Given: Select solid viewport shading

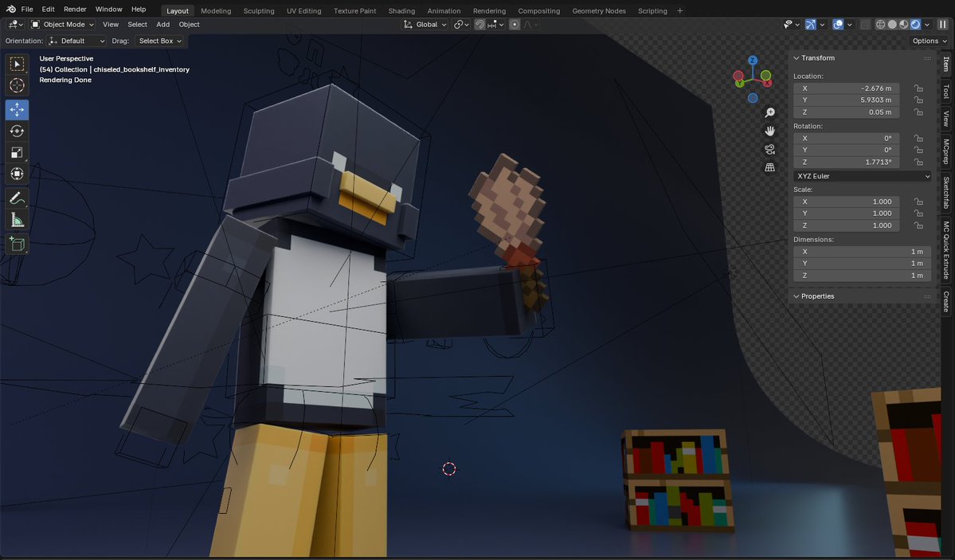Looking at the screenshot, I should pos(892,25).
